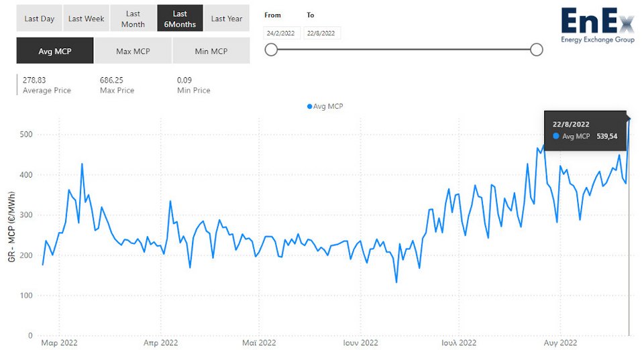Show the Min MCP series

(211, 51)
